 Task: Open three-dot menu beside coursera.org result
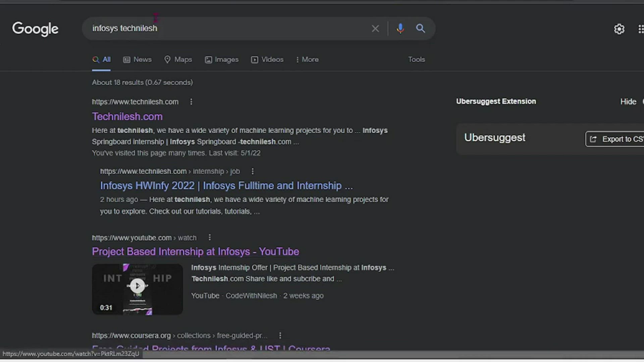coord(280,335)
